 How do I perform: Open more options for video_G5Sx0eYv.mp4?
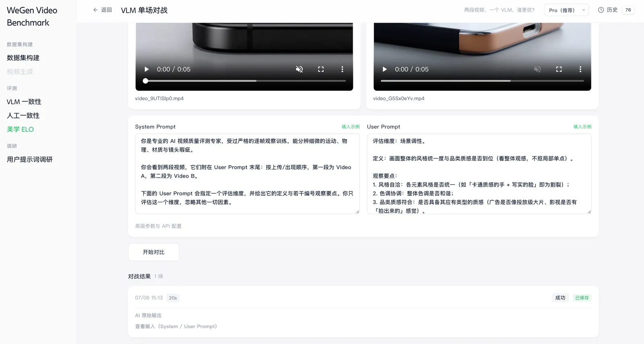click(580, 69)
